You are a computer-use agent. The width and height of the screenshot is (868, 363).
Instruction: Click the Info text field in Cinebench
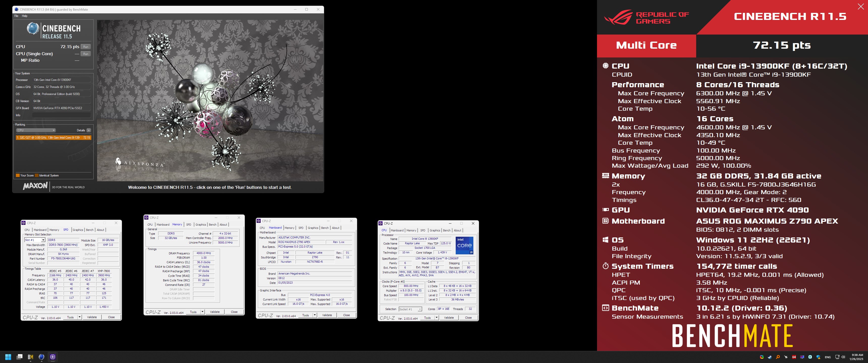click(61, 115)
